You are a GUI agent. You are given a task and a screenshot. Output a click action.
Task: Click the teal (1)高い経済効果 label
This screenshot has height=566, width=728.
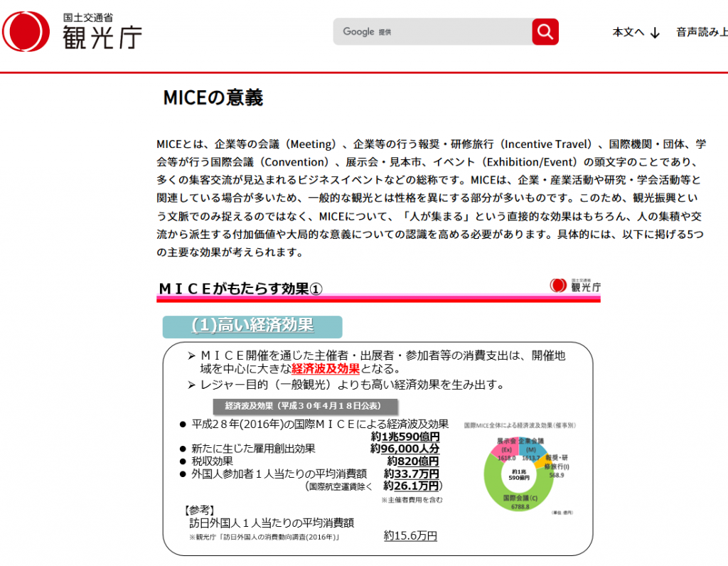[x=252, y=326]
